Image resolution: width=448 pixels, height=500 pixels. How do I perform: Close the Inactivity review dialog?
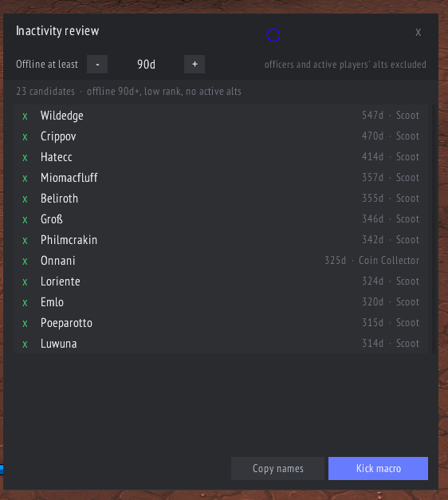coord(418,32)
